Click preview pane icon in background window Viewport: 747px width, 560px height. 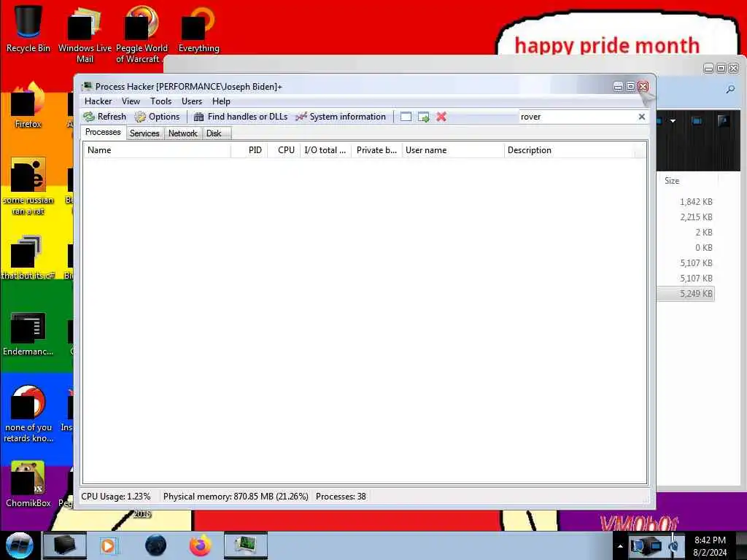(697, 121)
